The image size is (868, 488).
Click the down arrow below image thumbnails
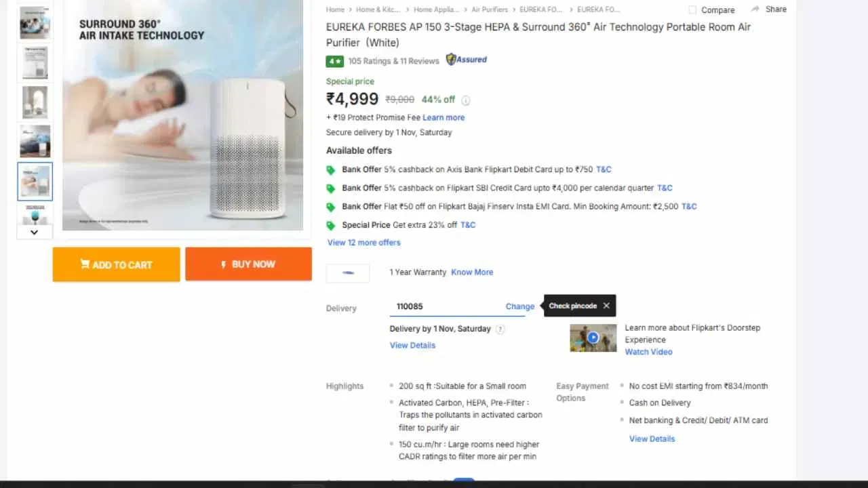[x=34, y=232]
